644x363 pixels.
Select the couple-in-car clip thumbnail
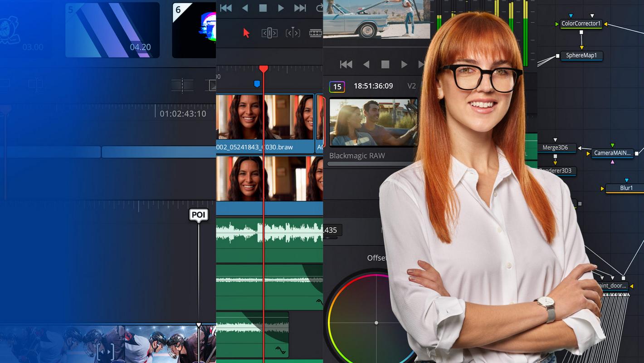[x=373, y=123]
